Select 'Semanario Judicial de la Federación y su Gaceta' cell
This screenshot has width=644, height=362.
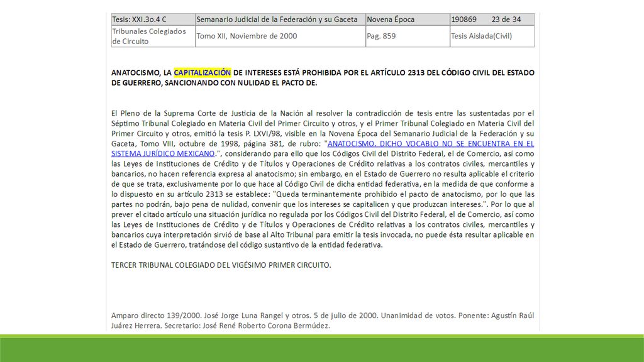point(280,19)
